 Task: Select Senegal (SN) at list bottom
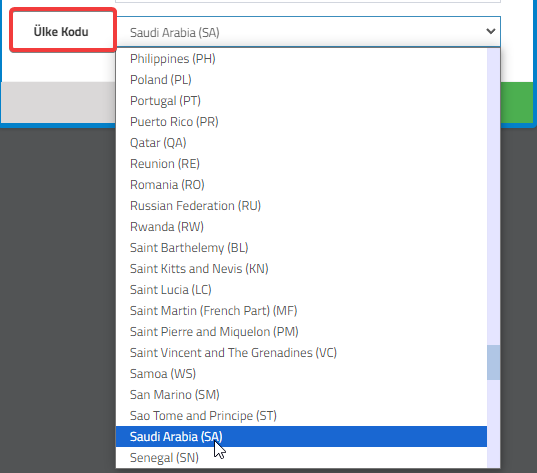click(301, 458)
